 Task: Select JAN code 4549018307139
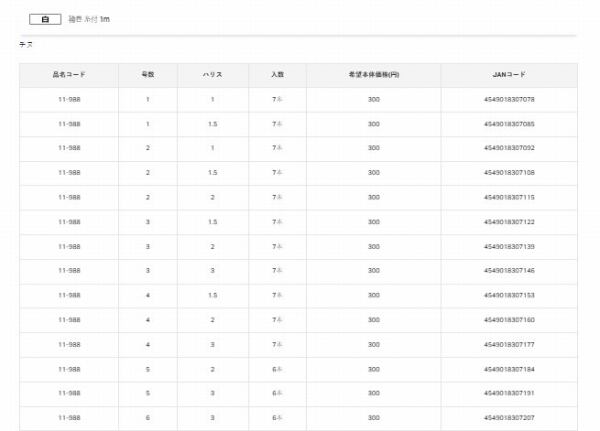(x=509, y=247)
